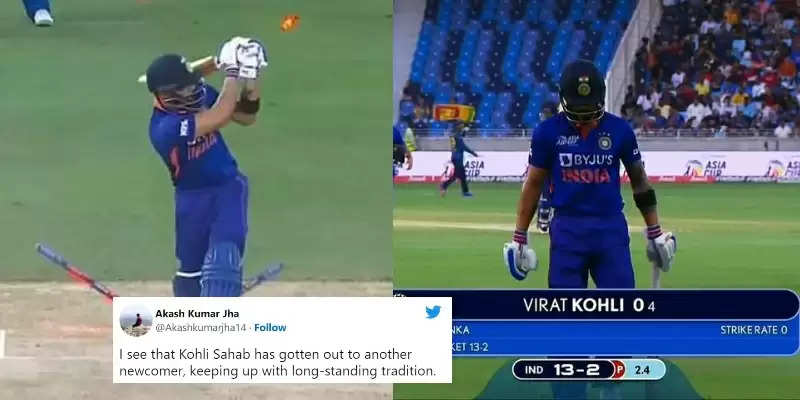This screenshot has width=800, height=400.
Task: Open the left photo of the bowled batsman
Action: 196,200
